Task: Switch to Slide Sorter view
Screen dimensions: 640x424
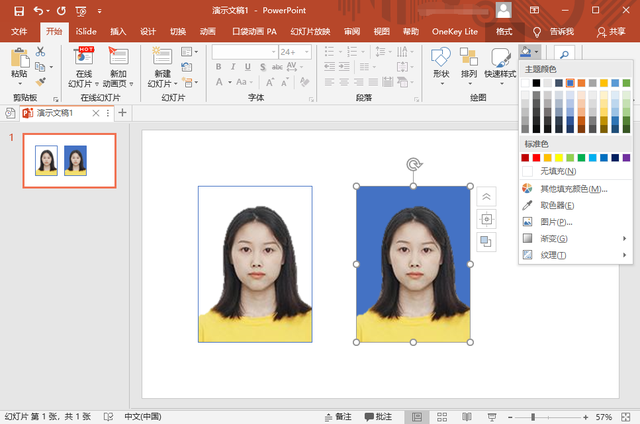Action: pos(442,417)
